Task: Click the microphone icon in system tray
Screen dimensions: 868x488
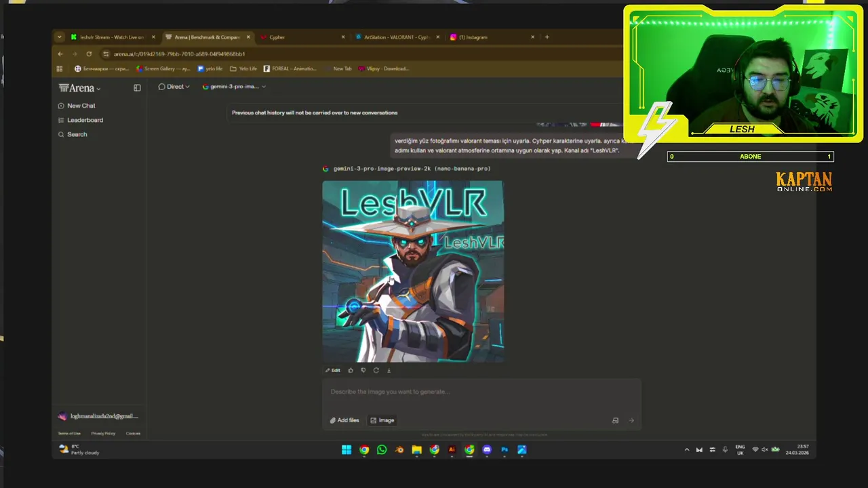Action: pyautogui.click(x=725, y=449)
